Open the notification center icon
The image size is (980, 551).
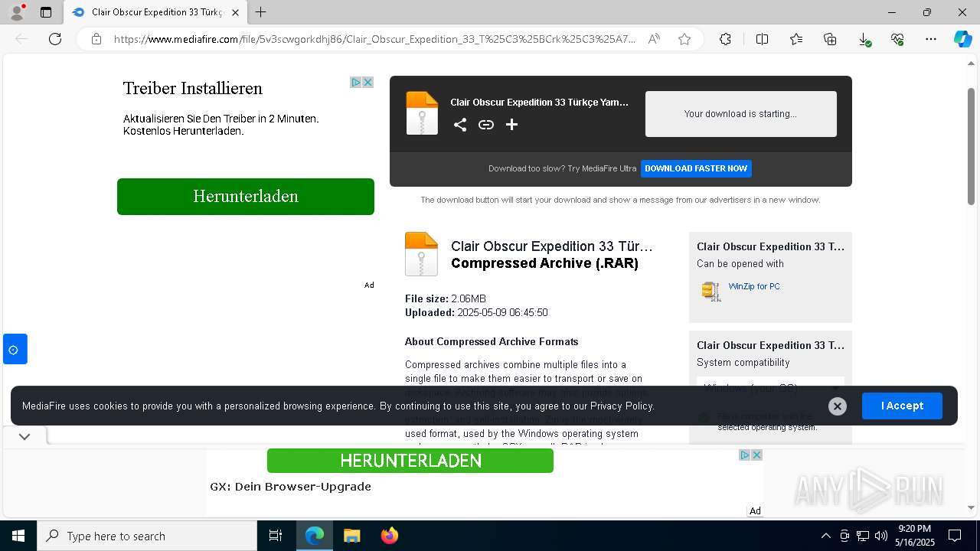point(955,536)
